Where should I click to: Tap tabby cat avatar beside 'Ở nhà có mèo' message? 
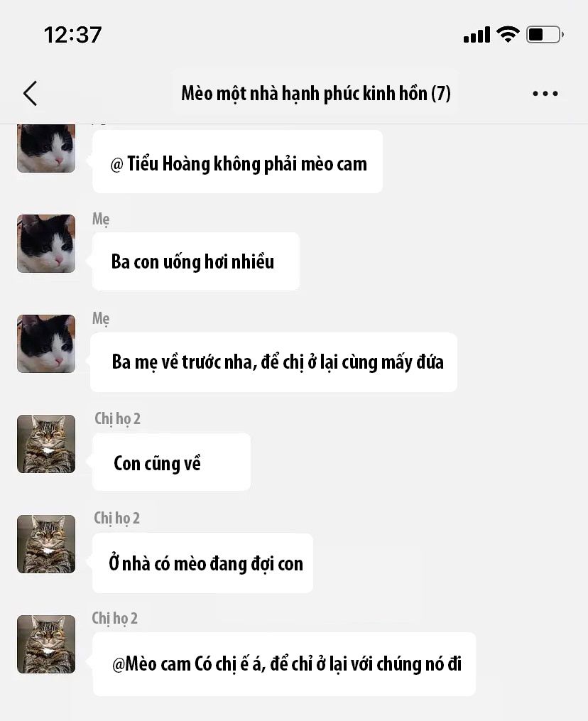pos(46,544)
